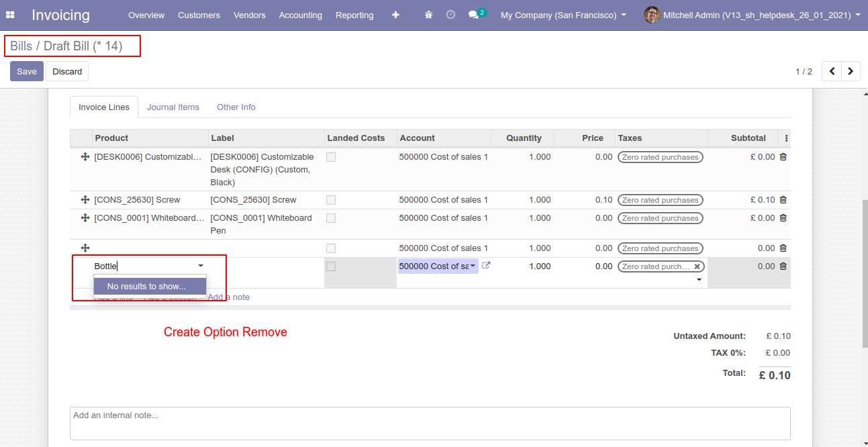Remove the Zero rated purchases tax tag
Screen dimensions: 868x447
[697, 266]
